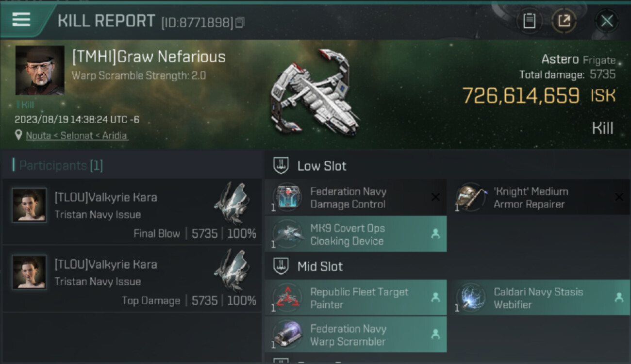Click Tristan Navy Issue ship icon in Final Blow row
The image size is (631, 364).
[x=232, y=203]
